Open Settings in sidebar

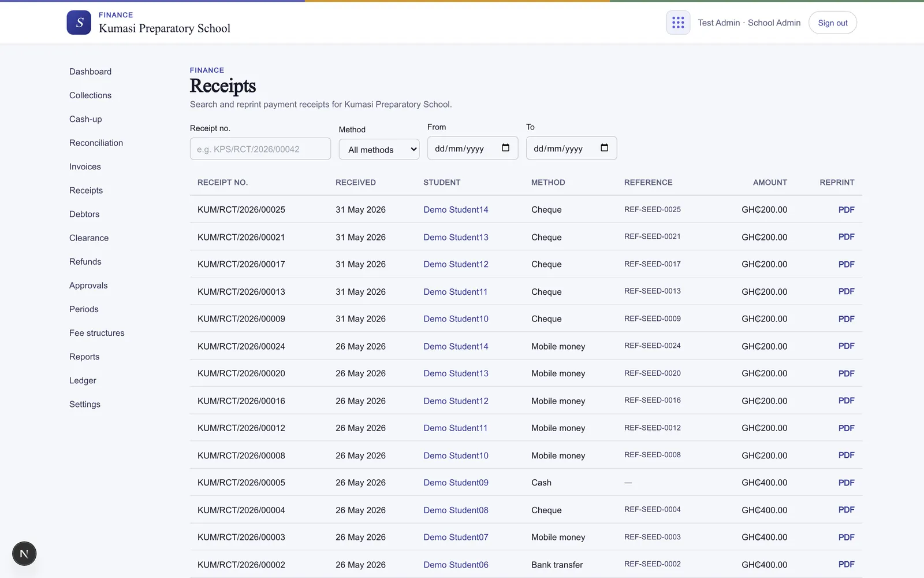[x=85, y=404]
